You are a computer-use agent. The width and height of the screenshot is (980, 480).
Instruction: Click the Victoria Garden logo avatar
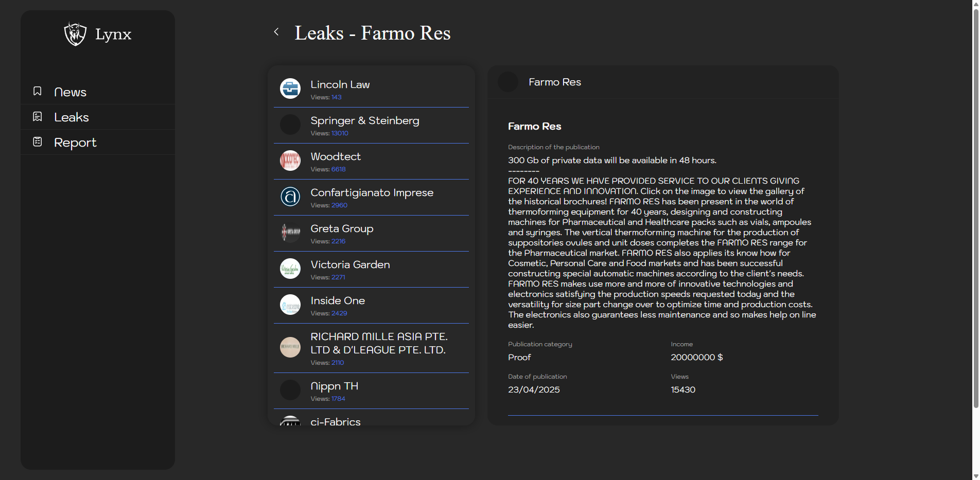290,269
